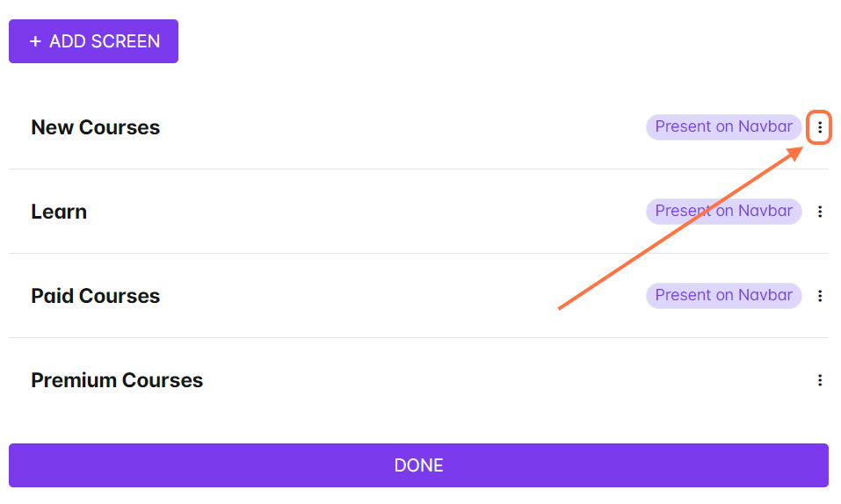Show more options for Paid Courses
This screenshot has height=504, width=841.
[x=820, y=296]
